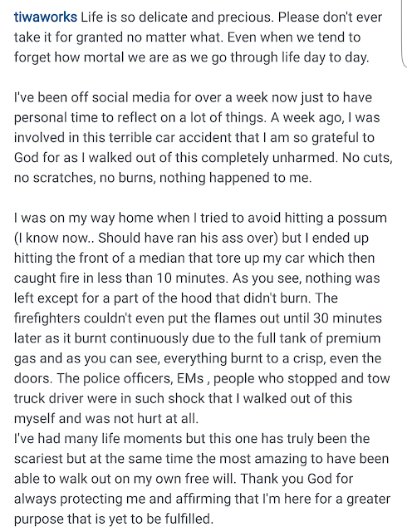Select the line starting 'take it for granted'

click(x=187, y=37)
